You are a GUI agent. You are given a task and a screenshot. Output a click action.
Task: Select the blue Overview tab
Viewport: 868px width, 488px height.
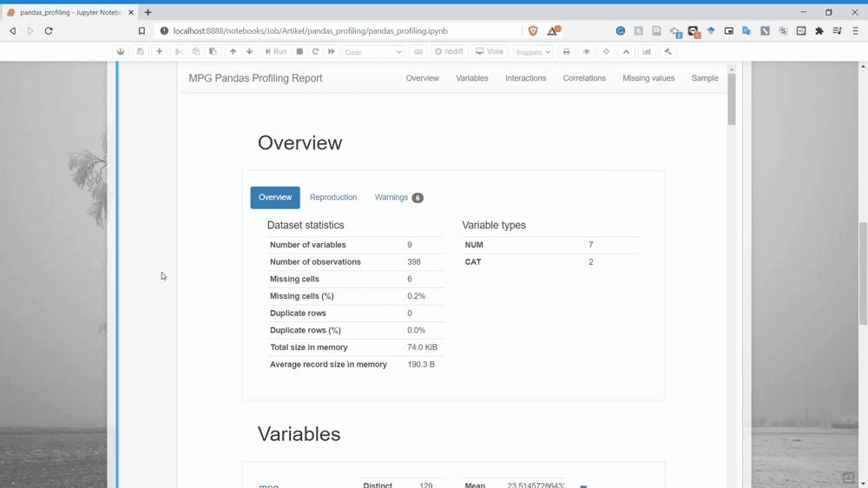coord(275,198)
